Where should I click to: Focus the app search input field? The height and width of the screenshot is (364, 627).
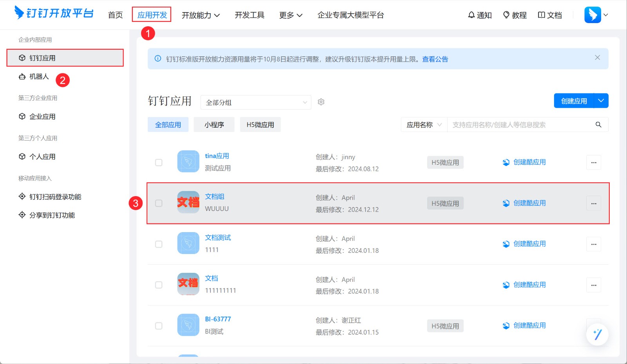[521, 125]
